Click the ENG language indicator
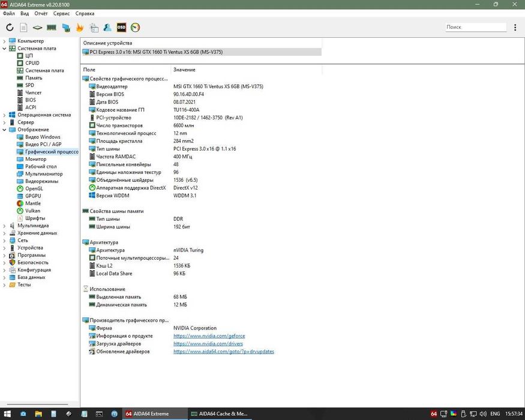Screen dimensions: 525x420 click(495, 414)
